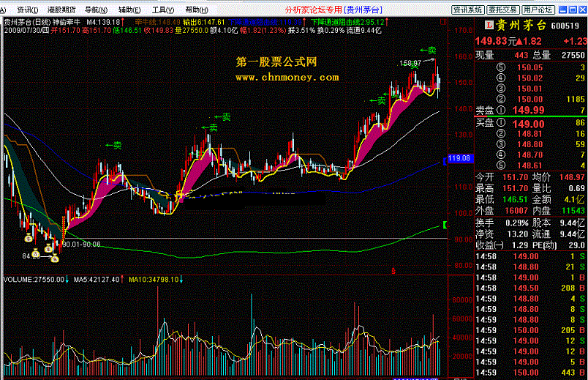Click the circled 1 icon in the 买盘 row
This screenshot has height=380, width=588.
point(501,122)
